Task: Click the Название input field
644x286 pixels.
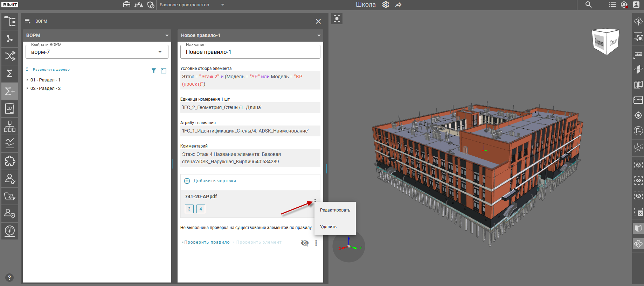Action: (x=250, y=52)
